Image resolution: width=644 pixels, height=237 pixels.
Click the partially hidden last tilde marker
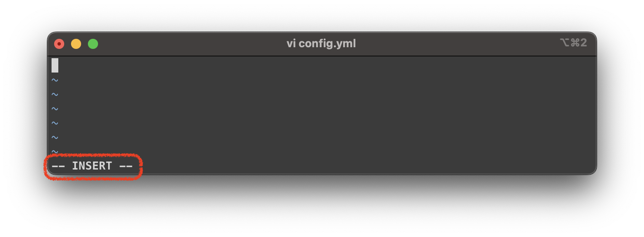55,151
